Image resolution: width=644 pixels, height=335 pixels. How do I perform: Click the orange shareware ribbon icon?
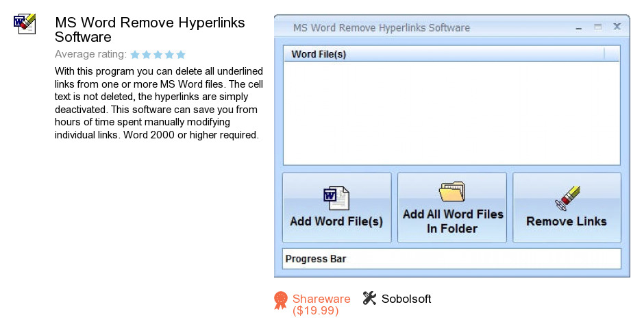pos(281,301)
